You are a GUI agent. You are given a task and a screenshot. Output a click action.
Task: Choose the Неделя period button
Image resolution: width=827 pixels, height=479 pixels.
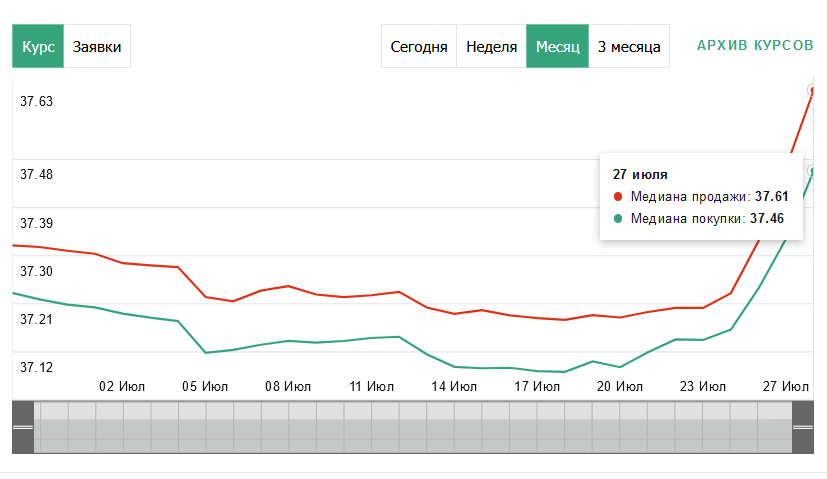coord(491,47)
